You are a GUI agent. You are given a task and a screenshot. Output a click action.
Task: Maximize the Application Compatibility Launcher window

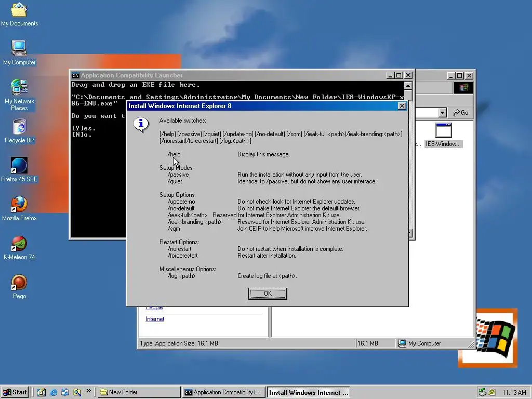(x=399, y=75)
